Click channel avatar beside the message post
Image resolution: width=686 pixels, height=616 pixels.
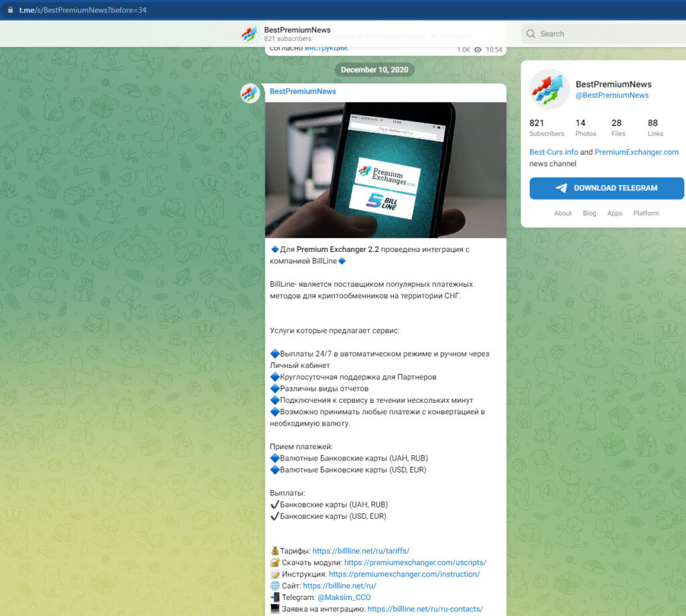pos(250,94)
